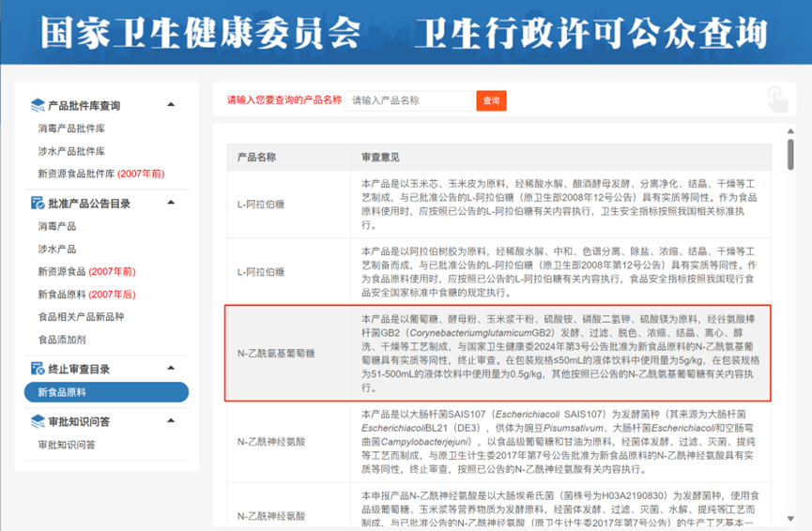The height and width of the screenshot is (531, 812).
Task: Open 涉水产品批件库 in sidebar
Action: 71,151
